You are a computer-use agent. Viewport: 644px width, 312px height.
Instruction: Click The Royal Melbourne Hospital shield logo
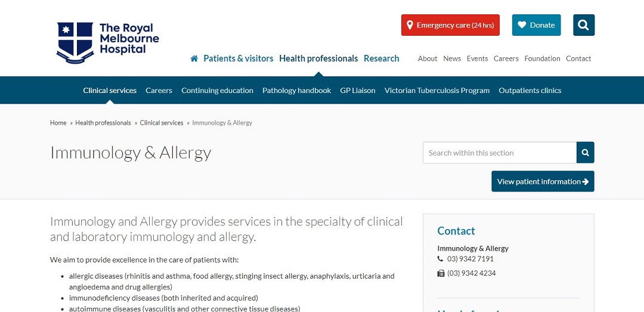pyautogui.click(x=75, y=43)
